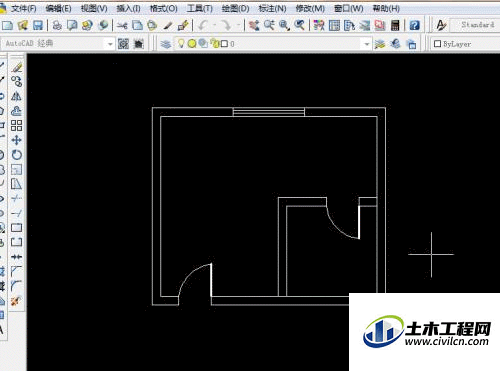
Task: Open the AutoCAD 经典 workspace dropdown
Action: pyautogui.click(x=109, y=44)
